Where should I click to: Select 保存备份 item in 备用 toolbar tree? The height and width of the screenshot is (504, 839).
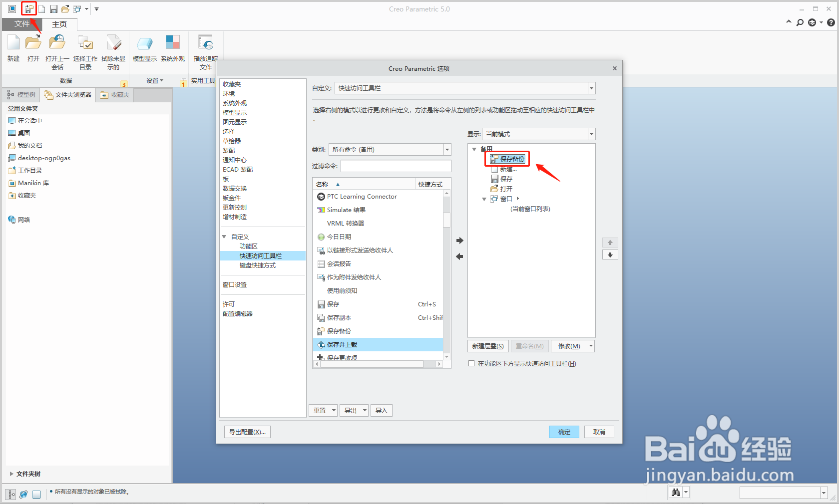coord(507,159)
